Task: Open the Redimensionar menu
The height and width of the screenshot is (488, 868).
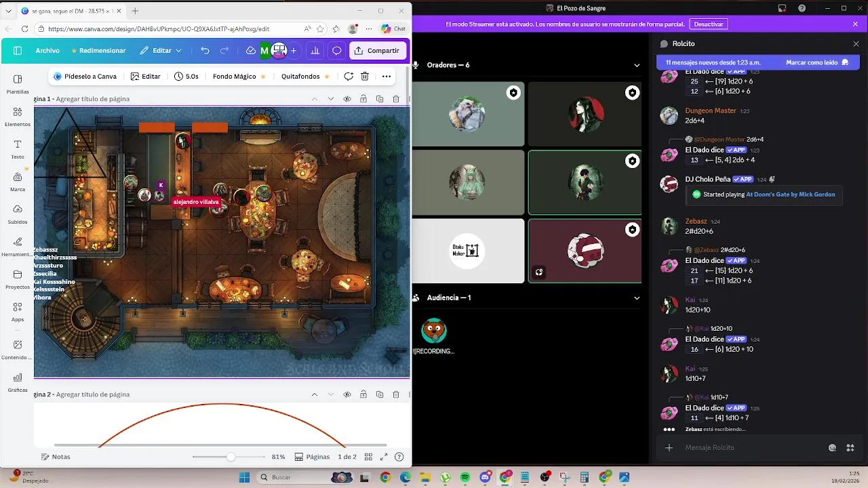Action: point(98,51)
